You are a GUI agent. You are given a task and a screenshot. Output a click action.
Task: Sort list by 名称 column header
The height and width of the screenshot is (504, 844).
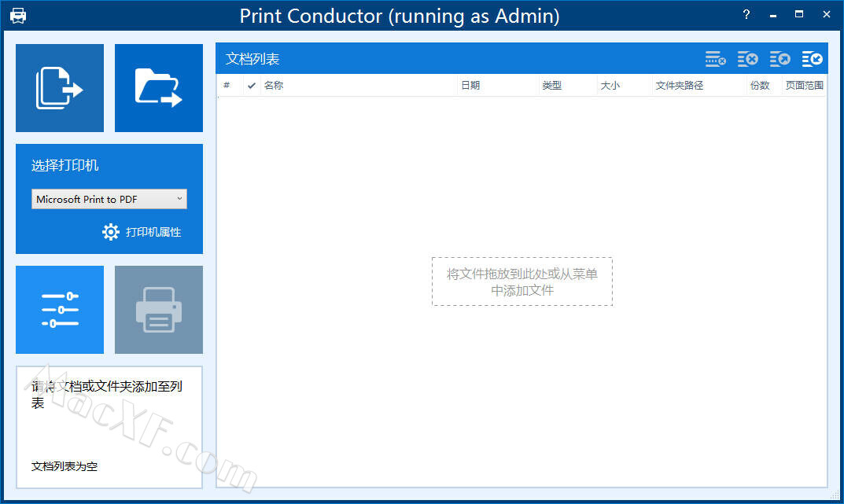tap(274, 86)
